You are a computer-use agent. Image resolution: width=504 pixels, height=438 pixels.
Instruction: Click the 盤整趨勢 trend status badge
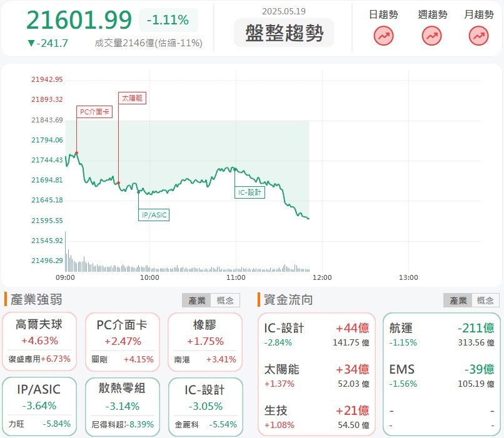(284, 32)
